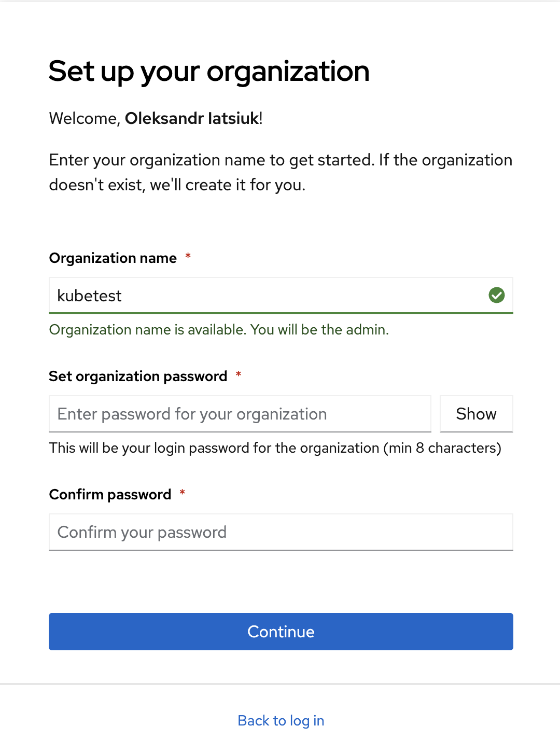Image resolution: width=560 pixels, height=754 pixels.
Task: Click the green availability checkmark icon
Action: (x=497, y=295)
